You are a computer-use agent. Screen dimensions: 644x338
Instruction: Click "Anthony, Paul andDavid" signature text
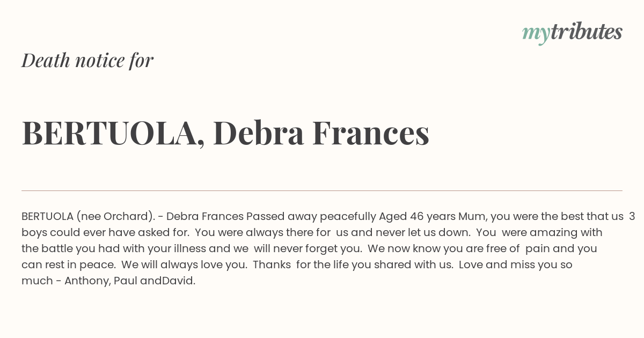coord(129,281)
